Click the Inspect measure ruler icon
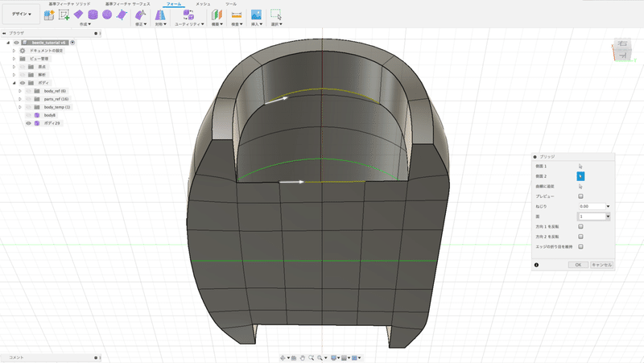Screen dimensions: 644x363 coord(237,14)
